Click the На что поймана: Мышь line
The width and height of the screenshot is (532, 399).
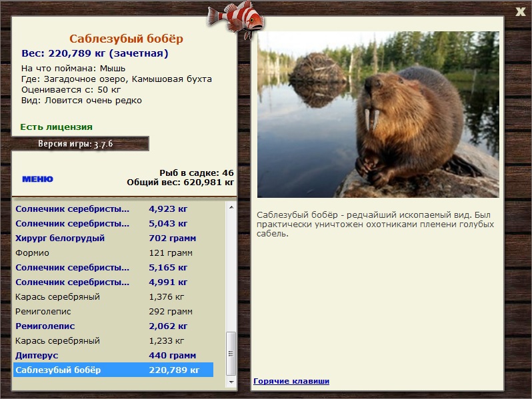[73, 69]
